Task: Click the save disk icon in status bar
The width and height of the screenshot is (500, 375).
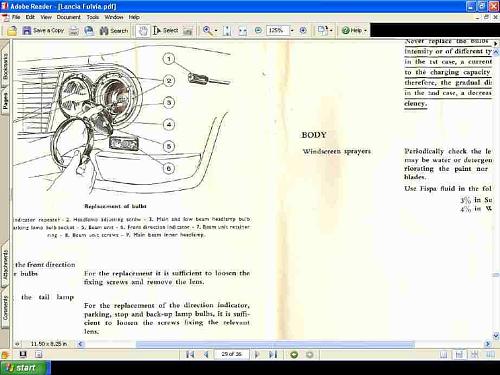Action: pos(23,354)
